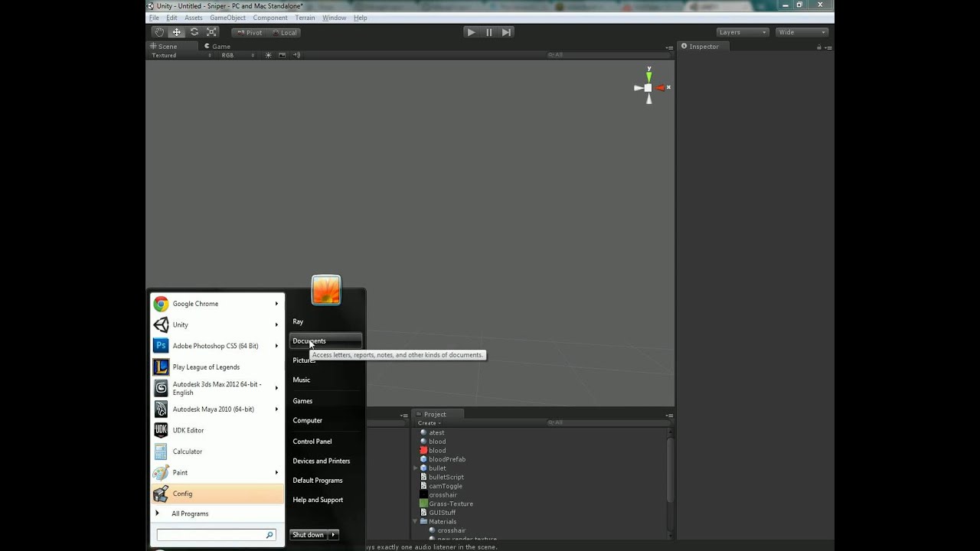Open the GameObject menu

[x=228, y=18]
